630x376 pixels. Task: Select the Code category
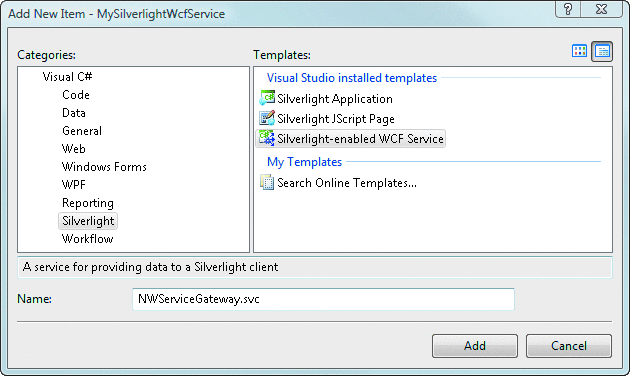(76, 95)
